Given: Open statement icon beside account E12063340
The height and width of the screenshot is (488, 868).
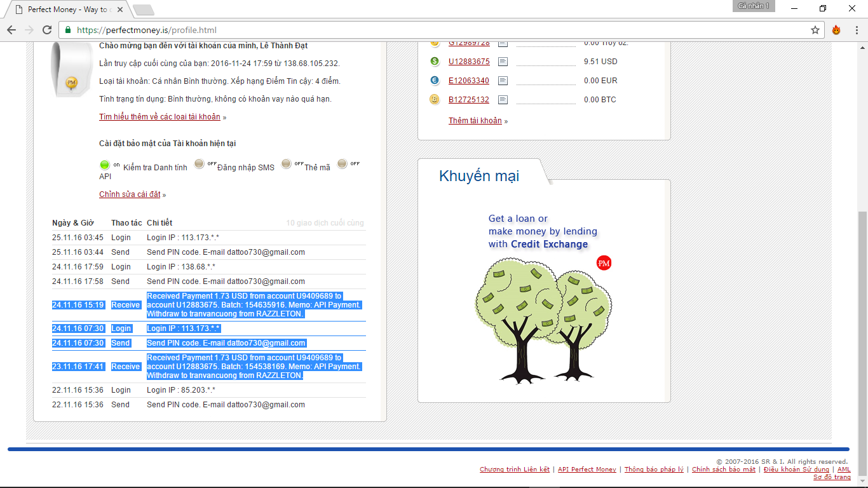Looking at the screenshot, I should click(503, 81).
